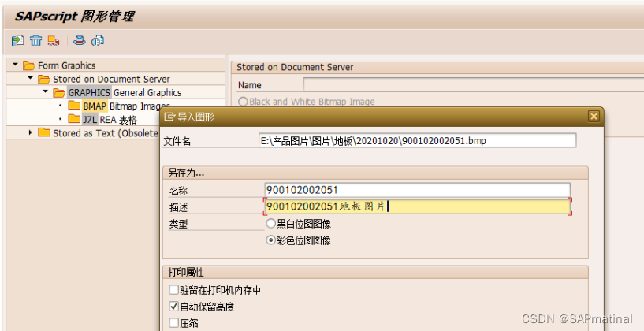
Task: Click GRAPHICS General Graphics label
Action: 125,92
